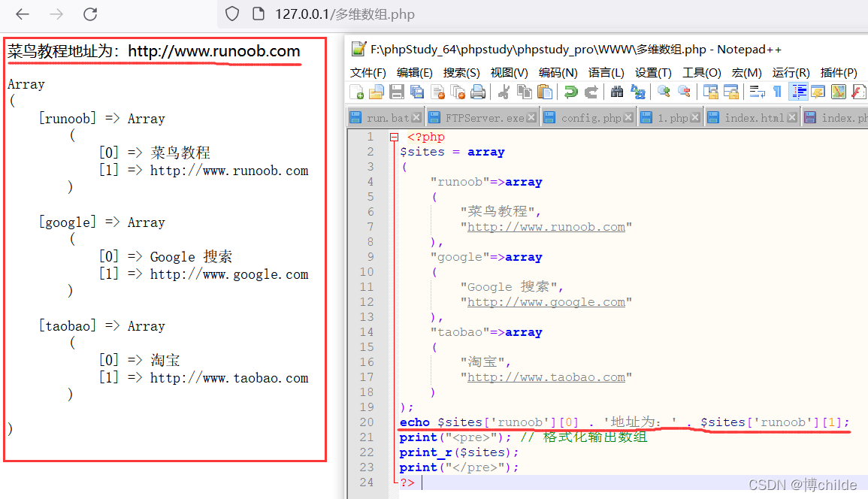Open 搜索(S) menu

tap(461, 73)
